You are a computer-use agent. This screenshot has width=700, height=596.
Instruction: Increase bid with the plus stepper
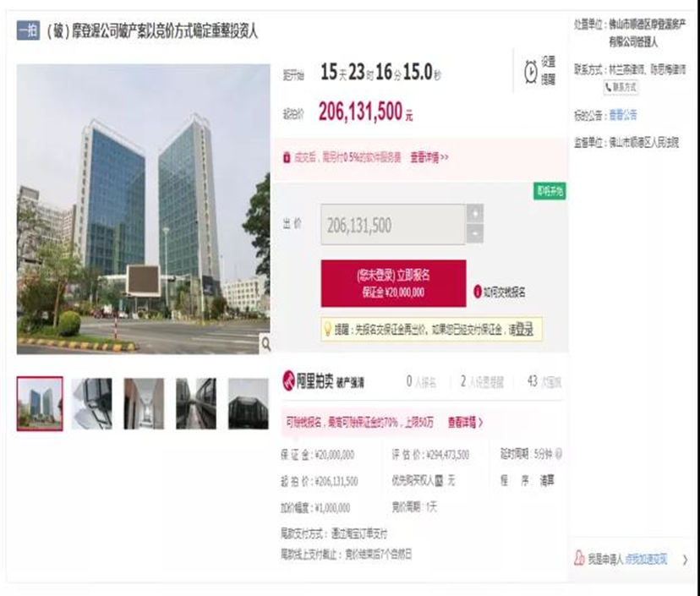(x=475, y=213)
